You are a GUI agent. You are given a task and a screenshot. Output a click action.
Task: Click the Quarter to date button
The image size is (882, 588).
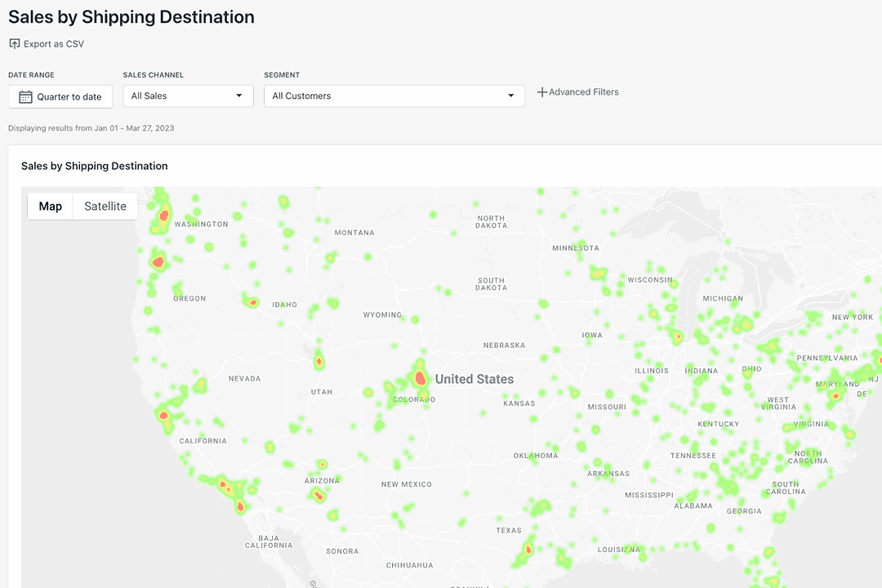click(60, 97)
